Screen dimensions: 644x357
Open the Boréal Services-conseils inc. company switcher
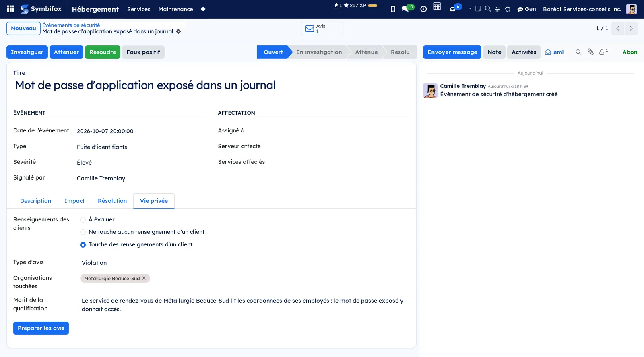pyautogui.click(x=582, y=9)
